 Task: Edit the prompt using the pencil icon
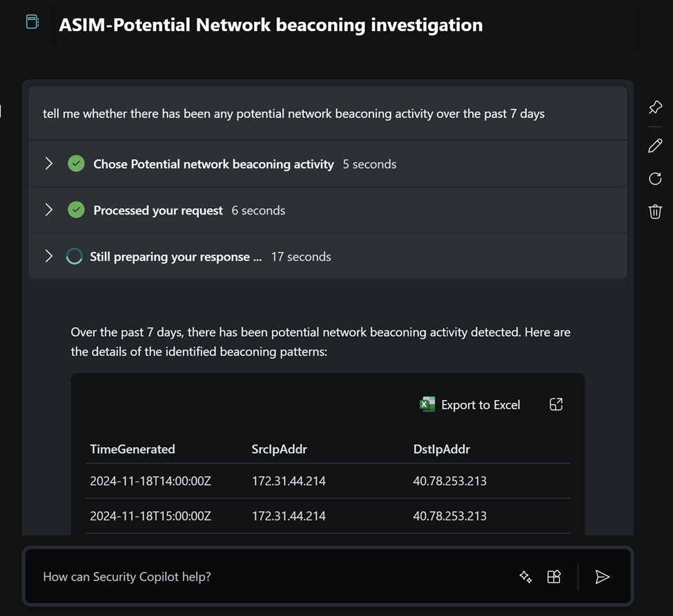click(655, 146)
